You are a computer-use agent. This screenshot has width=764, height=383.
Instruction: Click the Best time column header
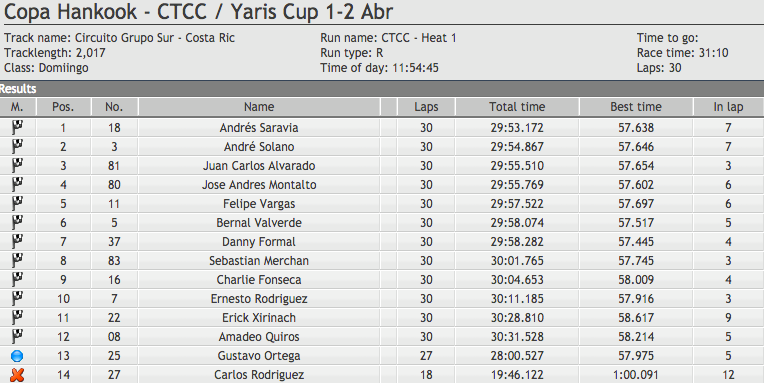tap(636, 107)
